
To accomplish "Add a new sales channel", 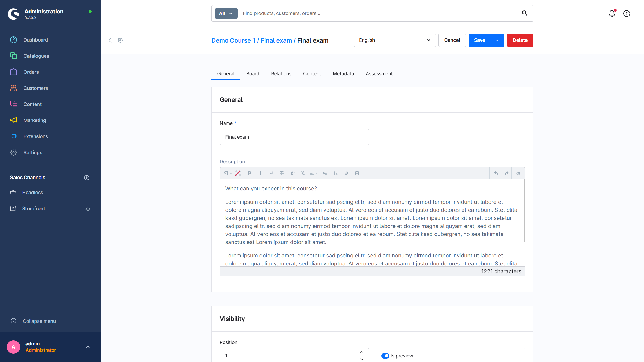I will tap(87, 178).
